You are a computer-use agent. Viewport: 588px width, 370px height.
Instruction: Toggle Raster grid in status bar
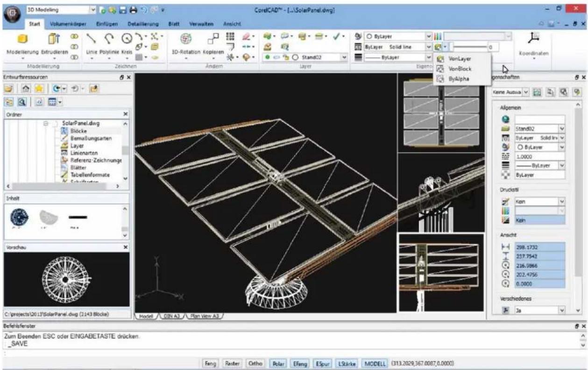click(x=232, y=363)
